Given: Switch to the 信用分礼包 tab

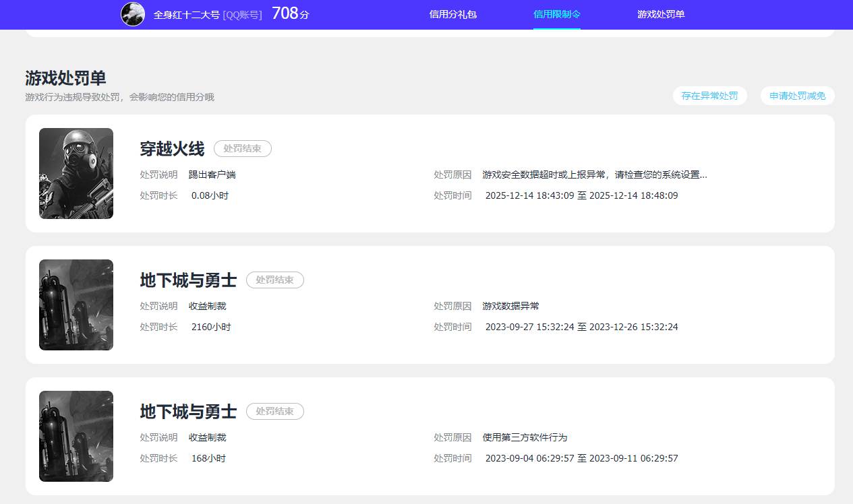Looking at the screenshot, I should coord(452,14).
